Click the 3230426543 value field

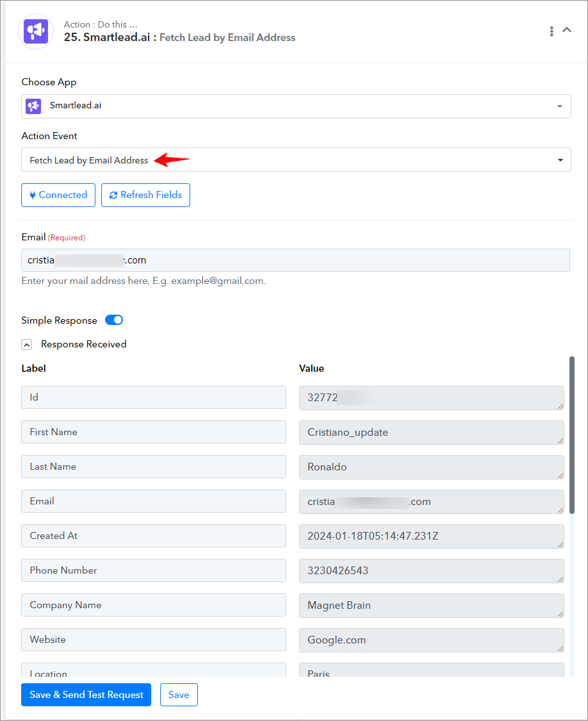(431, 570)
